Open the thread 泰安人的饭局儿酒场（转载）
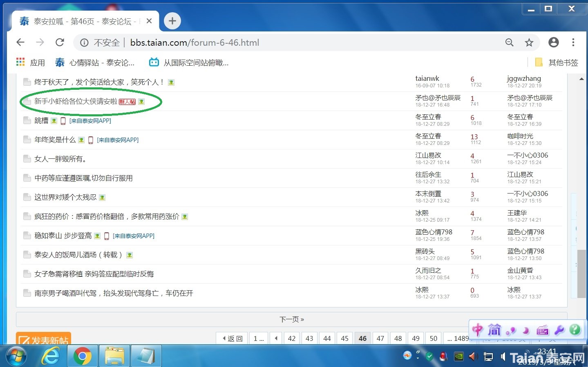The height and width of the screenshot is (367, 588). (x=78, y=255)
